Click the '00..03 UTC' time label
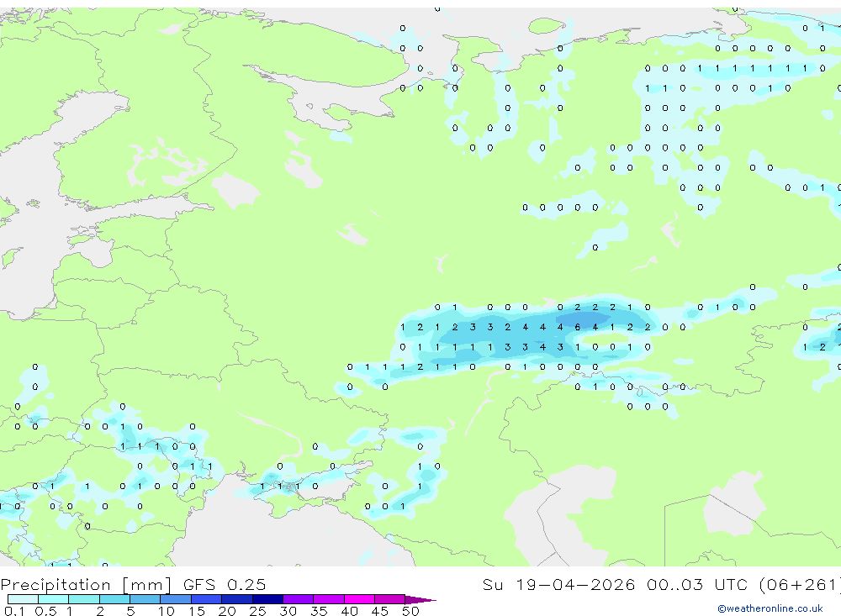The width and height of the screenshot is (841, 616). (x=697, y=584)
